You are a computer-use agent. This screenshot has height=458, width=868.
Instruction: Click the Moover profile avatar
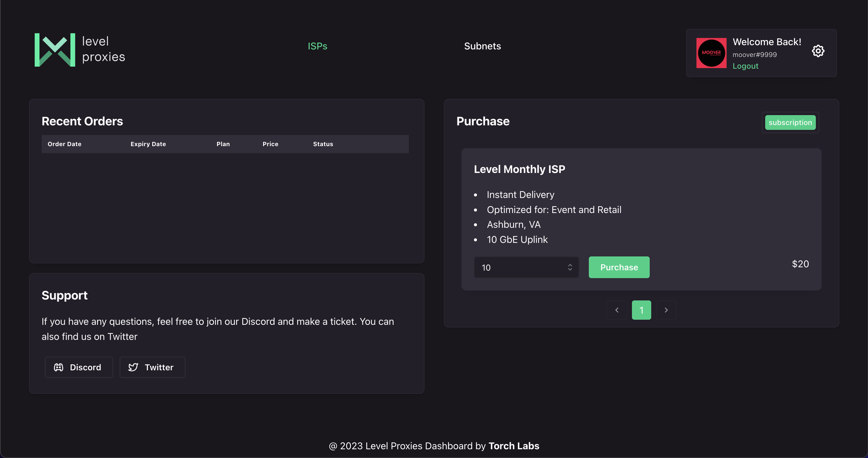point(711,53)
